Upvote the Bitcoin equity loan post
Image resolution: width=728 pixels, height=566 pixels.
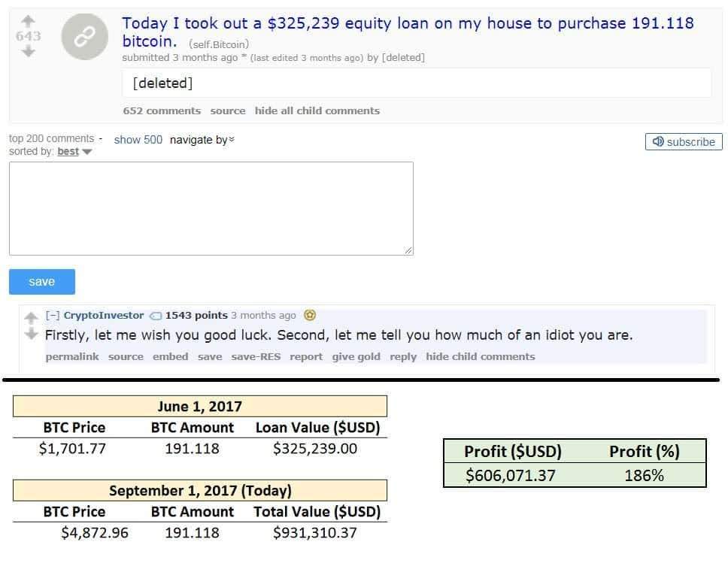pos(28,20)
